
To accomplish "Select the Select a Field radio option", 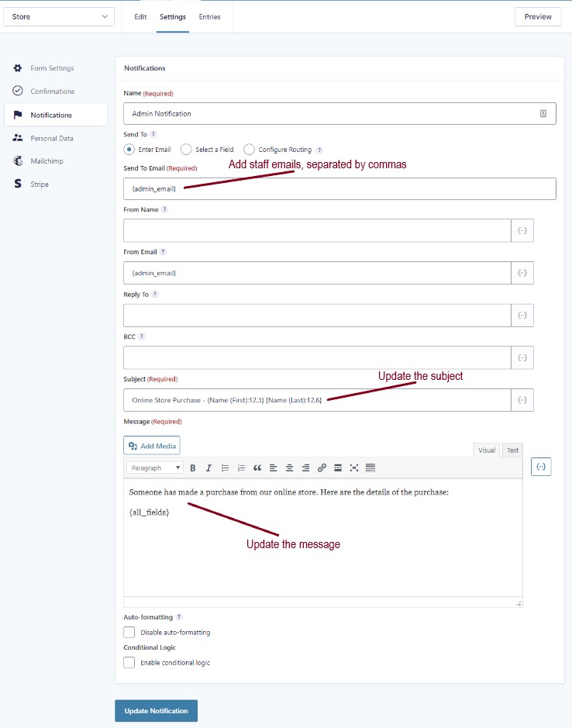I will (x=186, y=150).
